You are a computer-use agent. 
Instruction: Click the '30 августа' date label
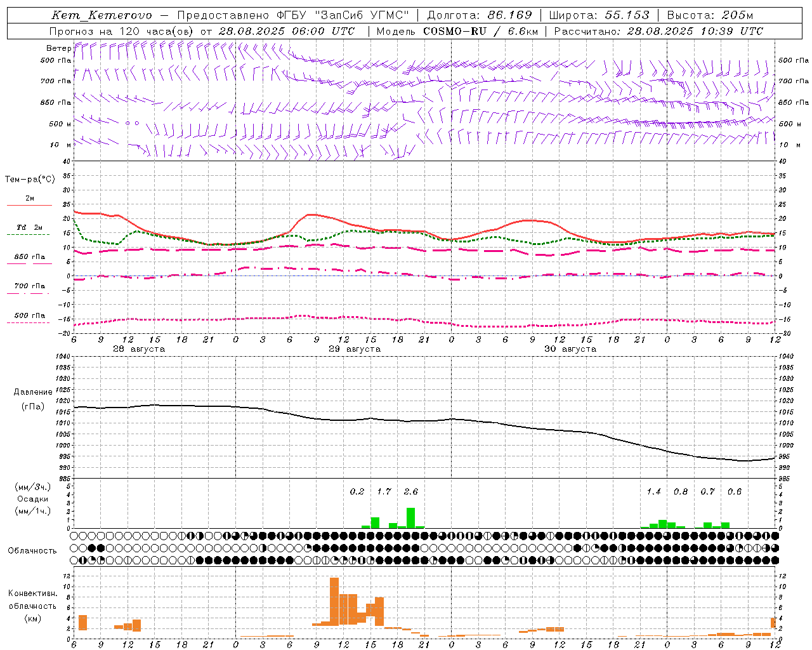coord(570,349)
